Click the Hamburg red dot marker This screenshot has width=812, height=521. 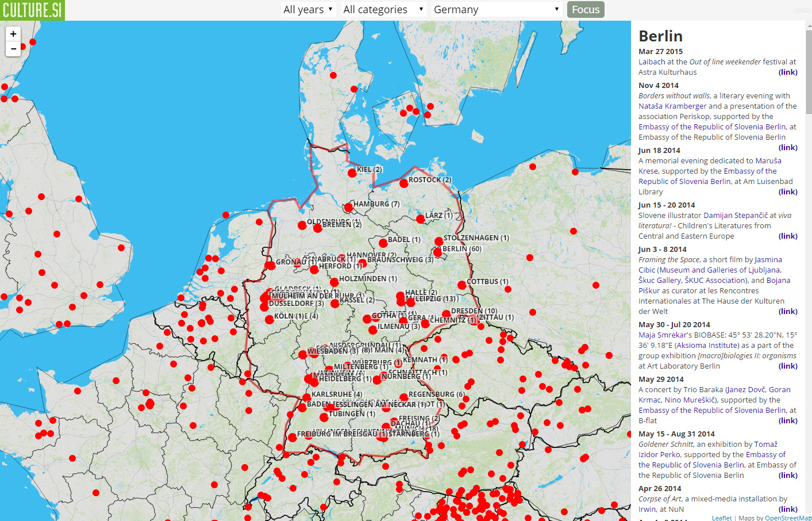pyautogui.click(x=348, y=207)
